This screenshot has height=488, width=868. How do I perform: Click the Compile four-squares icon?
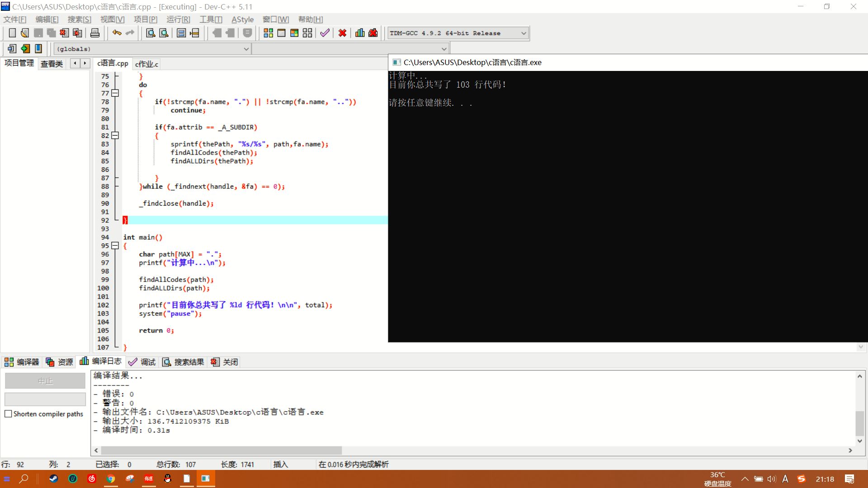click(268, 33)
